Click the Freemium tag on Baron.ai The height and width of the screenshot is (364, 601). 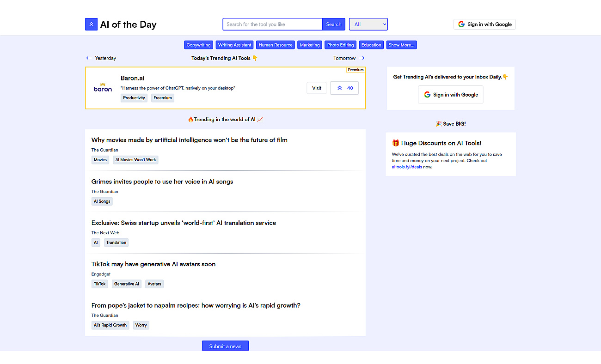click(163, 98)
